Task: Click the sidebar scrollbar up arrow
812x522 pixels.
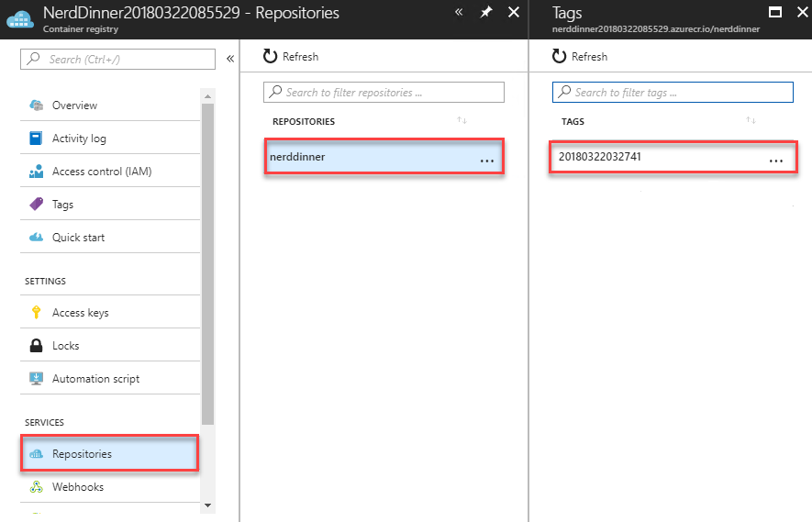Action: coord(207,96)
